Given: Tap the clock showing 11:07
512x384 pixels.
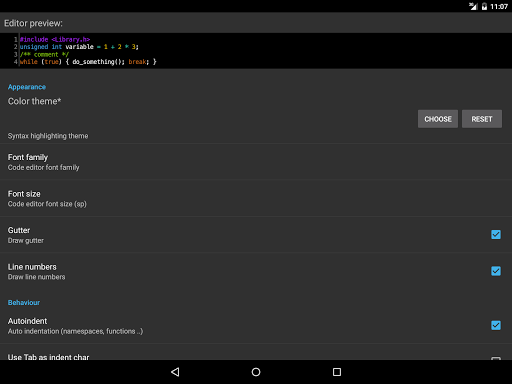Looking at the screenshot, I should [499, 6].
